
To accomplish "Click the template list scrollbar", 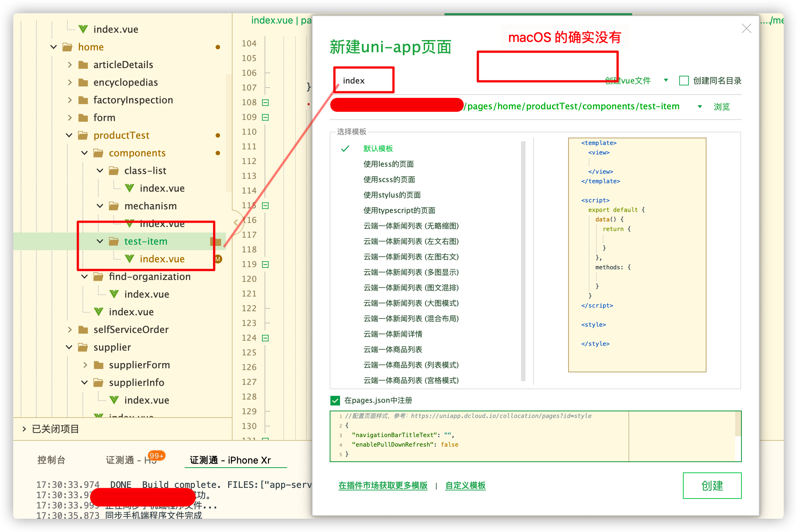I will [523, 261].
